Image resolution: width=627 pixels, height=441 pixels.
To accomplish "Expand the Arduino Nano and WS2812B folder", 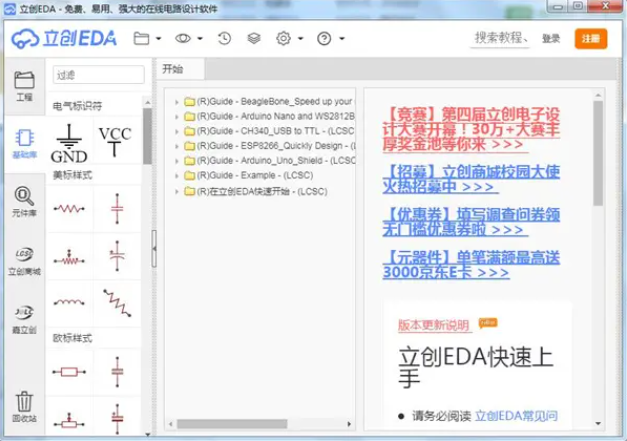I will point(176,117).
